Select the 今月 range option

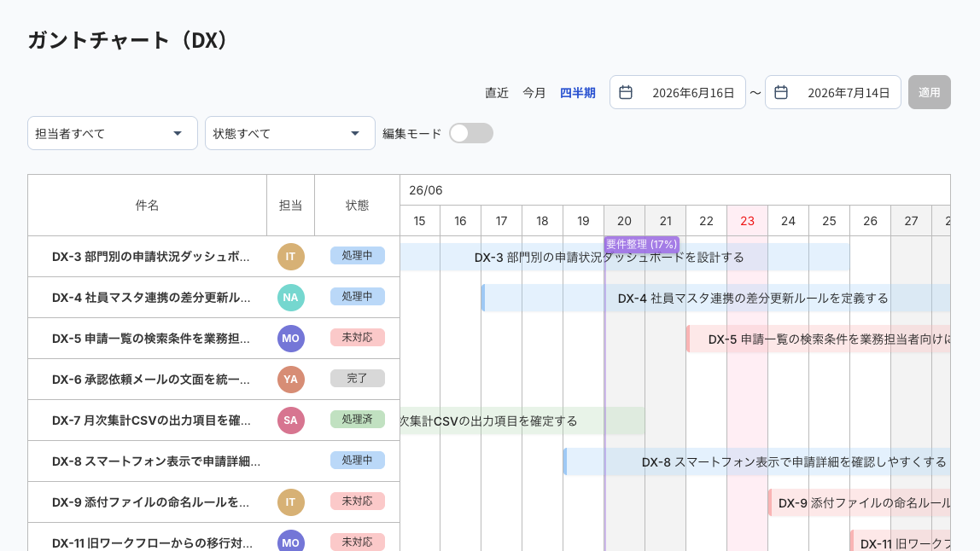coord(534,92)
